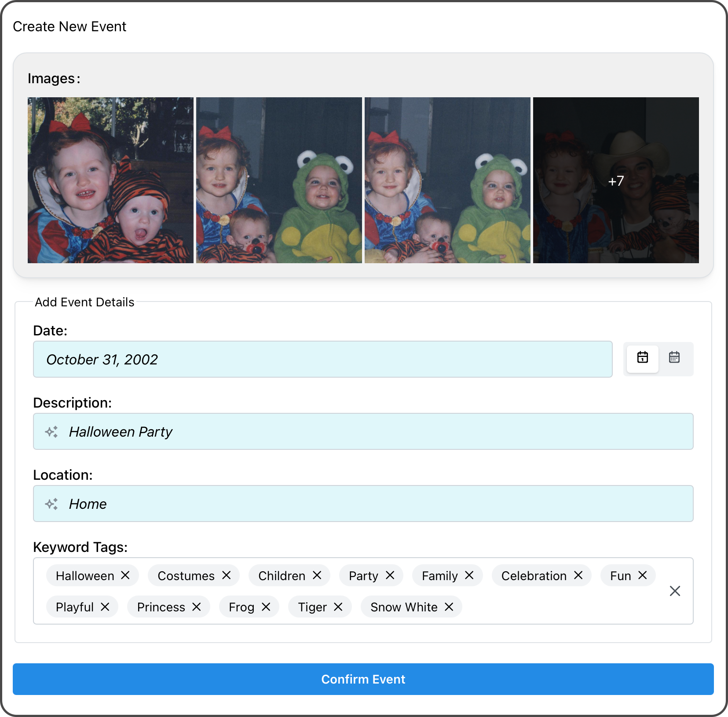Click the sparkle icon in Description field

[51, 432]
